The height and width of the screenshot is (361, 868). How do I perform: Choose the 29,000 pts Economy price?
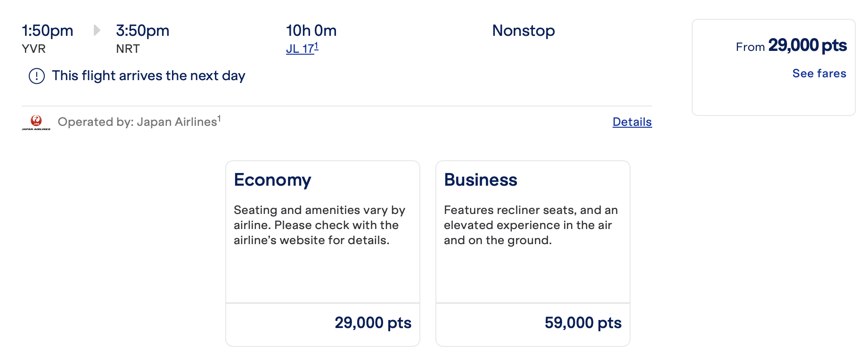coord(373,323)
